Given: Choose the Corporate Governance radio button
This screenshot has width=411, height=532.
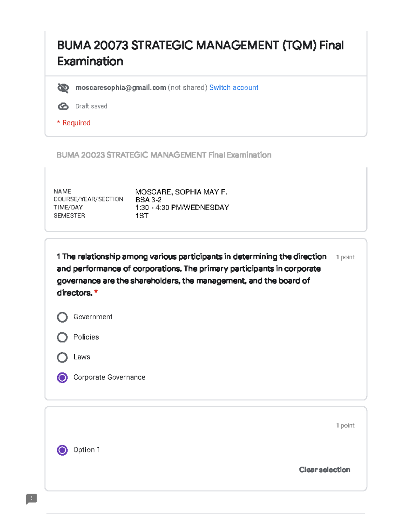Looking at the screenshot, I should pyautogui.click(x=62, y=378).
